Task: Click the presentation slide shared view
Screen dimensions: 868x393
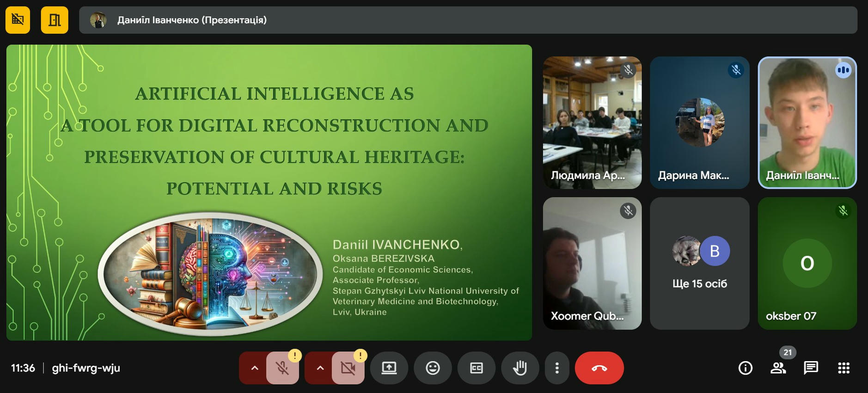Action: [269, 192]
